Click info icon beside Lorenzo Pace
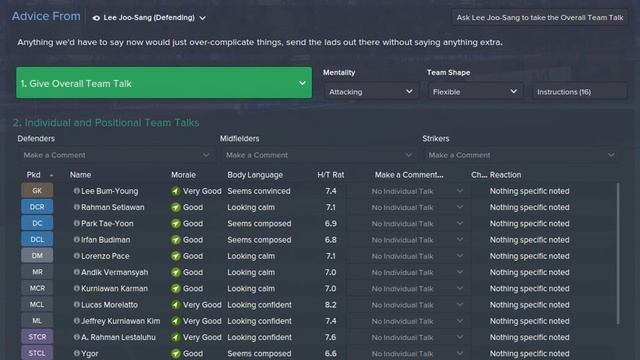The image size is (640, 360). coord(76,256)
